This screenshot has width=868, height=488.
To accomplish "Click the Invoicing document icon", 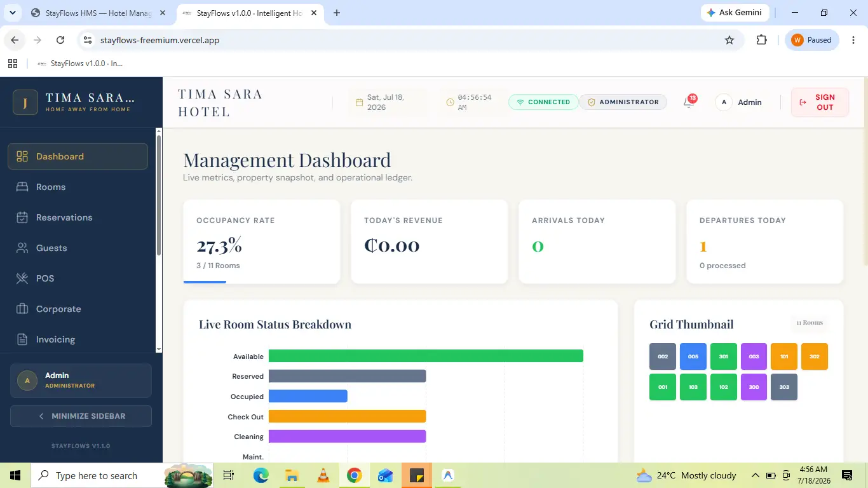I will click(x=22, y=339).
